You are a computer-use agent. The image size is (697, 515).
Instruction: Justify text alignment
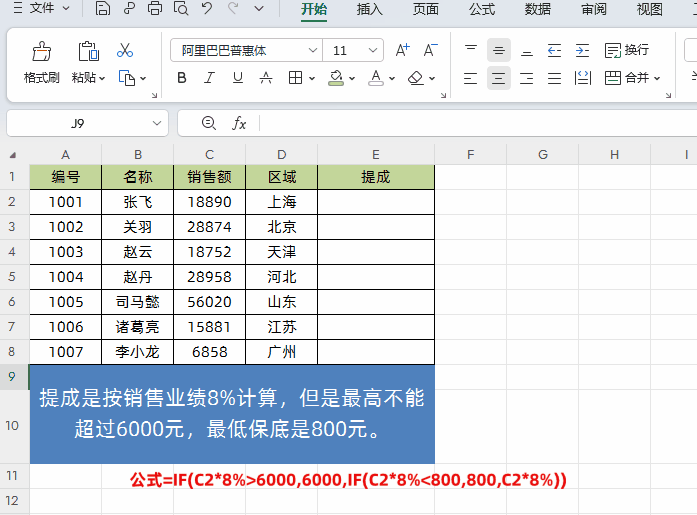554,78
